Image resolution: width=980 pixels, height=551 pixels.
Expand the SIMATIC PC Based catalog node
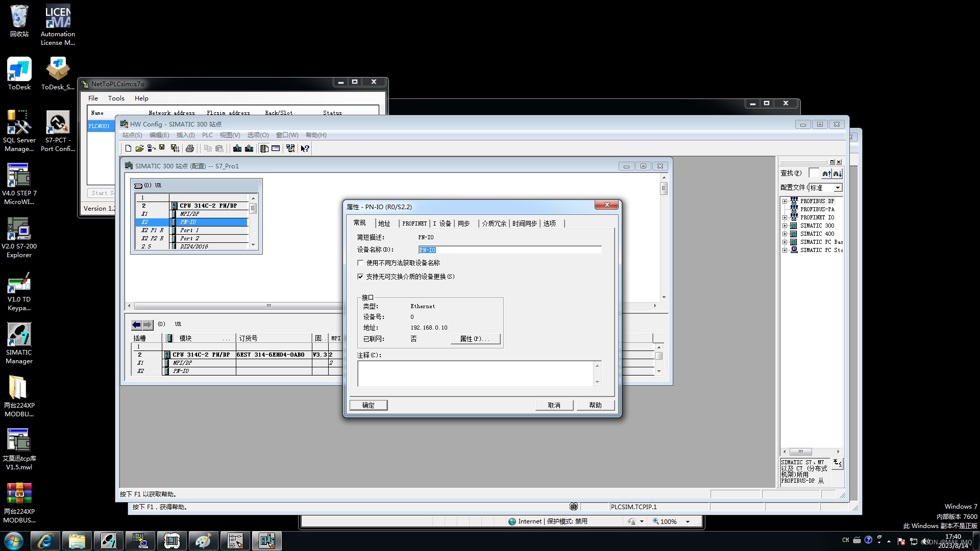coord(785,242)
